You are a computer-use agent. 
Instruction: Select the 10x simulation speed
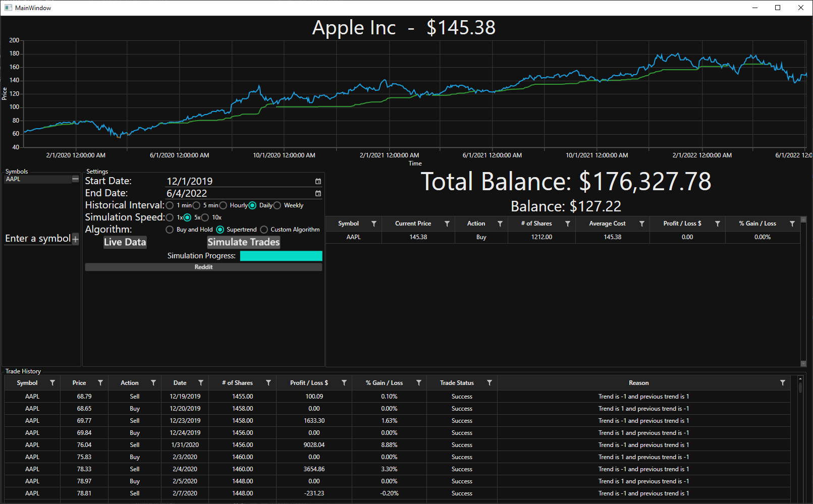[x=205, y=217]
